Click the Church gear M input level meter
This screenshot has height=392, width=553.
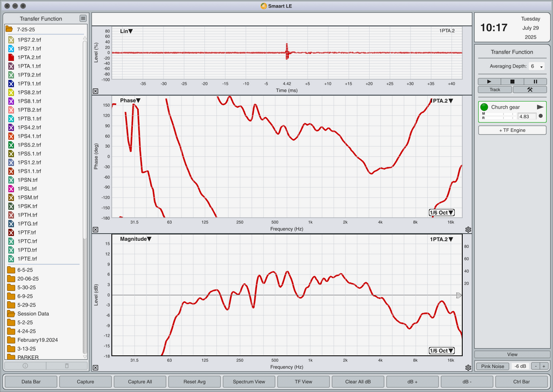tap(501, 114)
